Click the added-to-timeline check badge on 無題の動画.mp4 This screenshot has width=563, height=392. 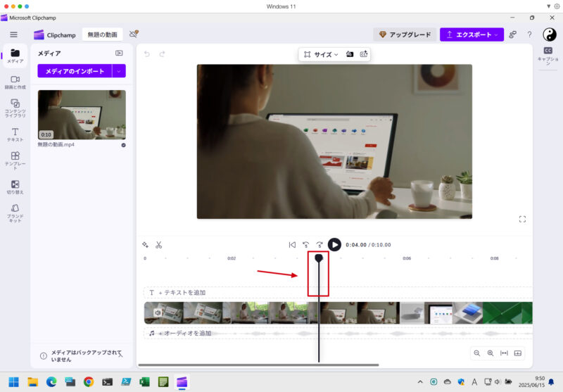[124, 145]
